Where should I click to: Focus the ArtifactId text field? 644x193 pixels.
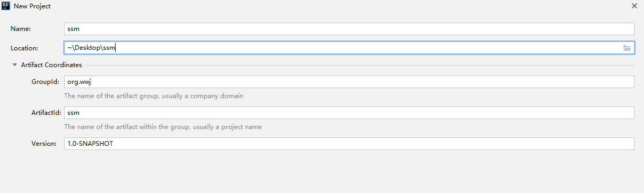pyautogui.click(x=349, y=113)
